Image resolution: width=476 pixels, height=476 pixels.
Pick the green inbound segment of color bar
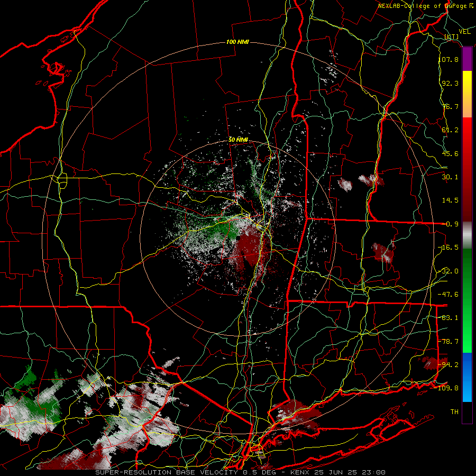coord(467,300)
